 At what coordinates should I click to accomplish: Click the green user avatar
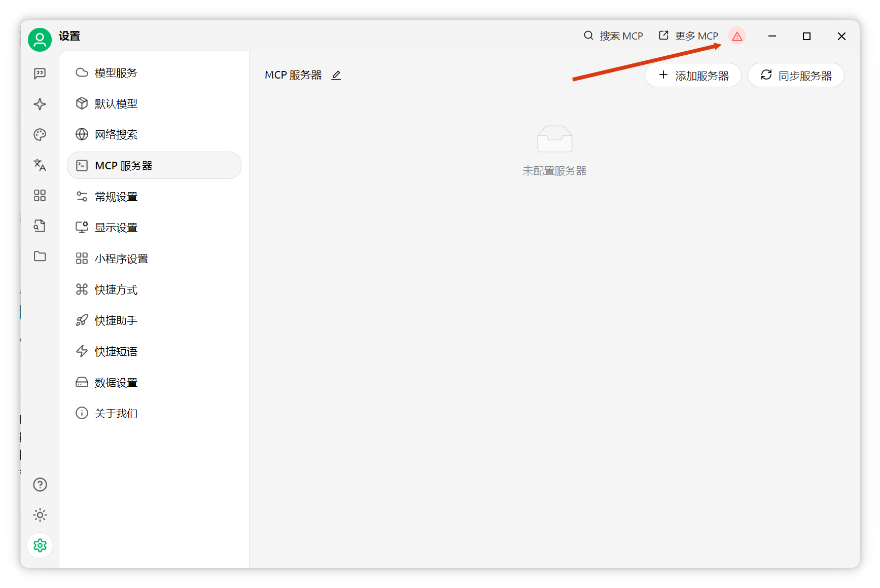tap(40, 40)
